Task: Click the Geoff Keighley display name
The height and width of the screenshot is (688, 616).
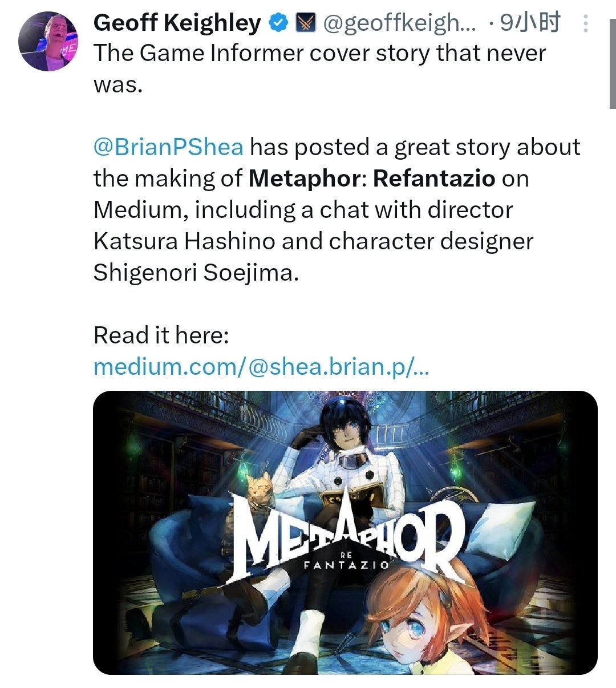Action: 177,23
